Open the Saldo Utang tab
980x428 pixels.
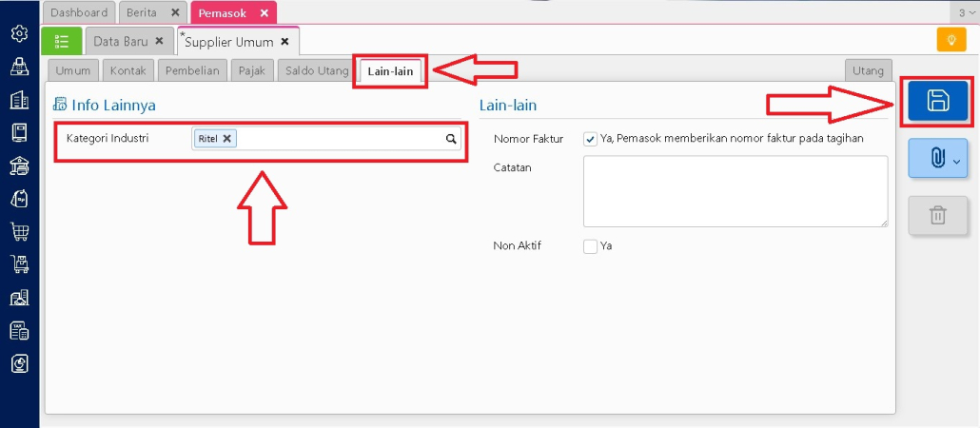318,70
